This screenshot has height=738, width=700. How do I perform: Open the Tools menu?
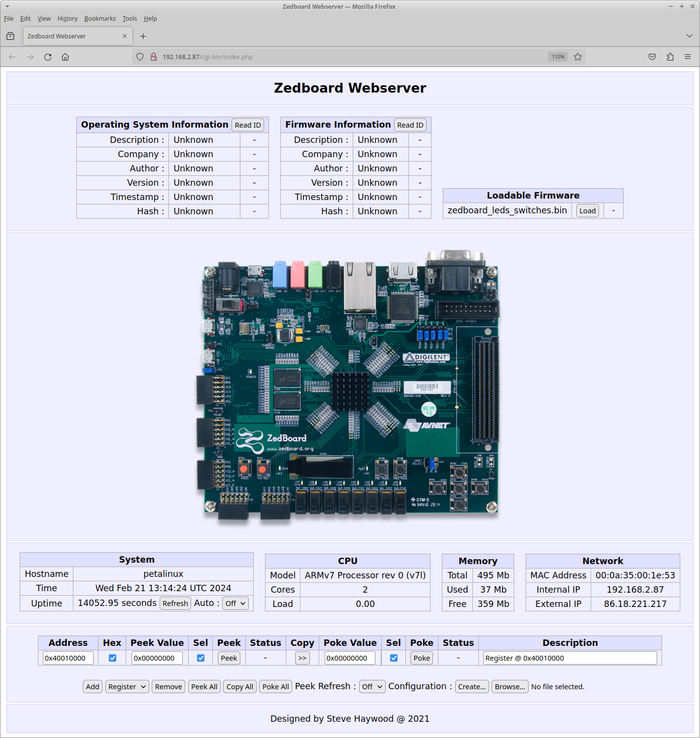click(130, 19)
